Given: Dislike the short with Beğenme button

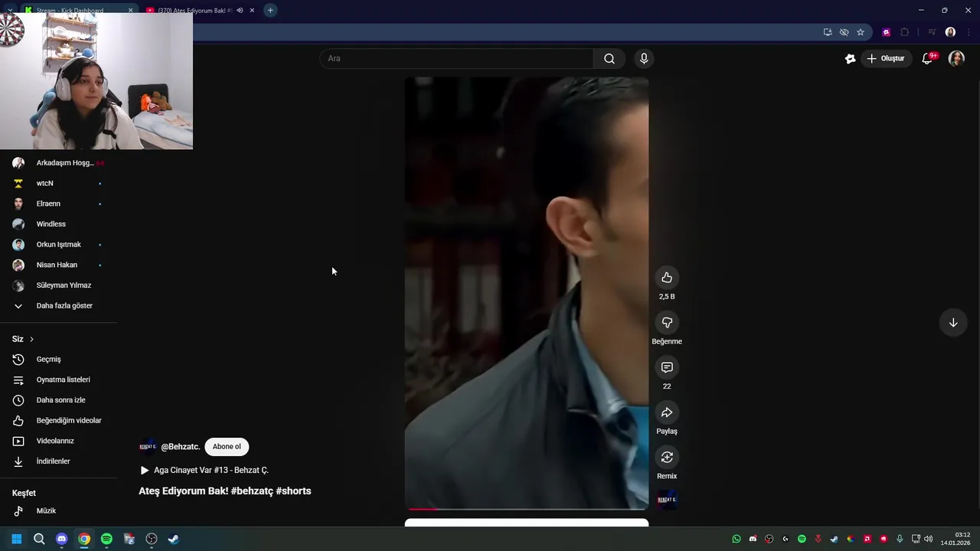Looking at the screenshot, I should click(667, 323).
